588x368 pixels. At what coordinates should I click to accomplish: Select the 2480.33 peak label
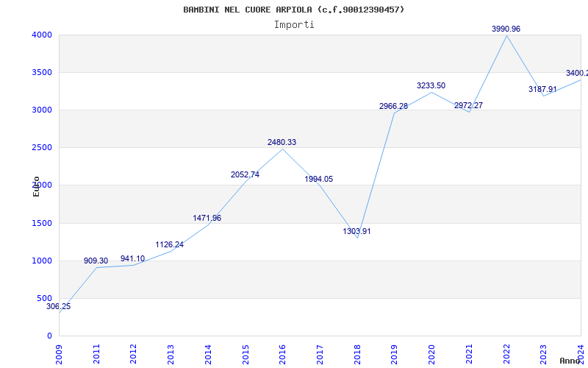pyautogui.click(x=282, y=142)
